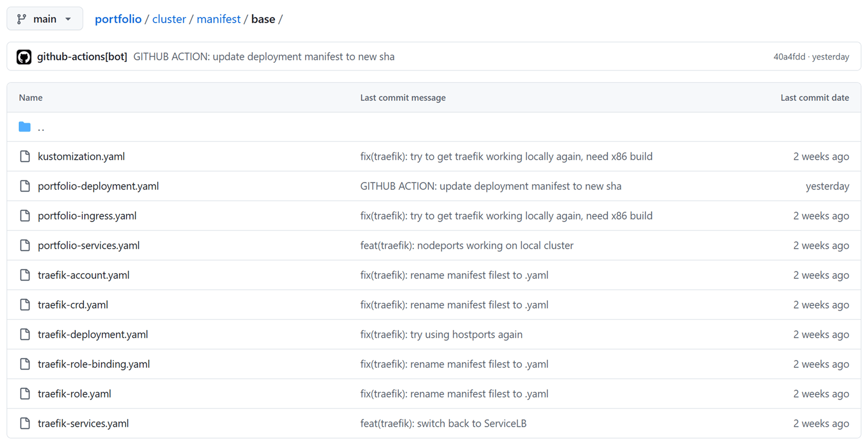
Task: Click the file icon beside traefik-account.yaml
Action: (x=25, y=275)
